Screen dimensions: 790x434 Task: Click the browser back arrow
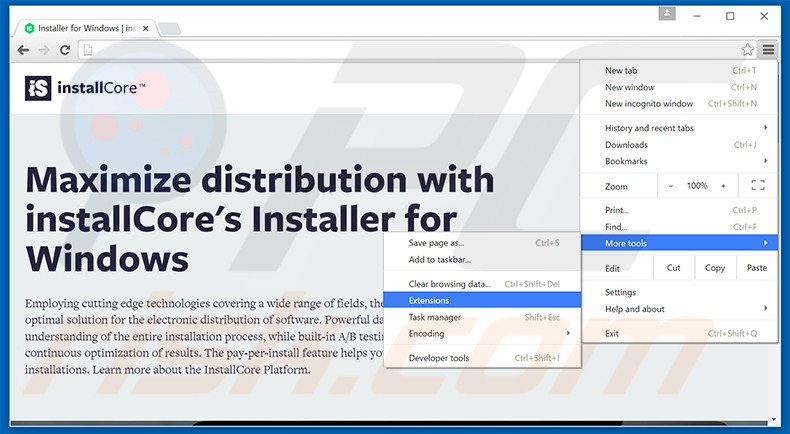tap(23, 50)
